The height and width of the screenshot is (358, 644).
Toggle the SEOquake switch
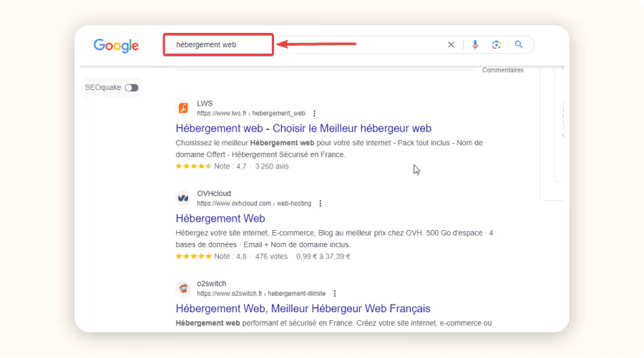(132, 88)
